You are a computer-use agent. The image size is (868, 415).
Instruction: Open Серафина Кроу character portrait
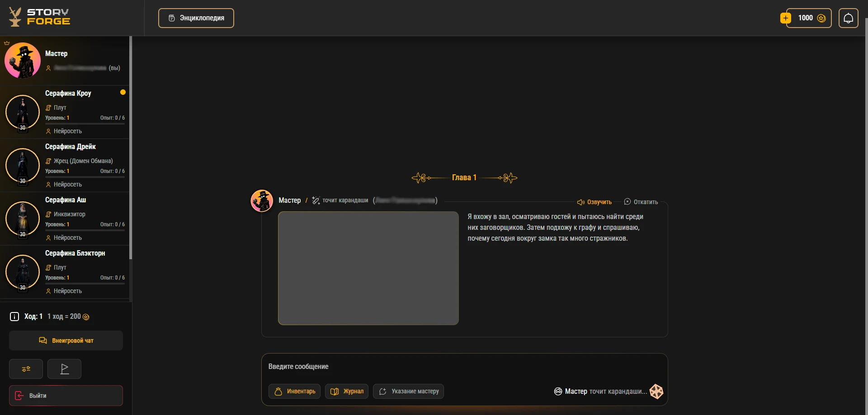click(23, 112)
